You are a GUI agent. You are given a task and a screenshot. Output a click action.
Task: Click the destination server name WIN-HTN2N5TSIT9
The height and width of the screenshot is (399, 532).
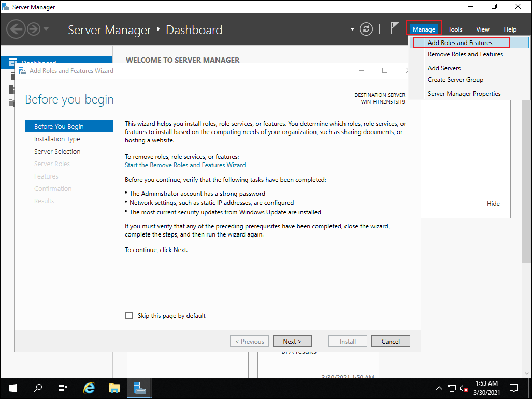tap(383, 102)
